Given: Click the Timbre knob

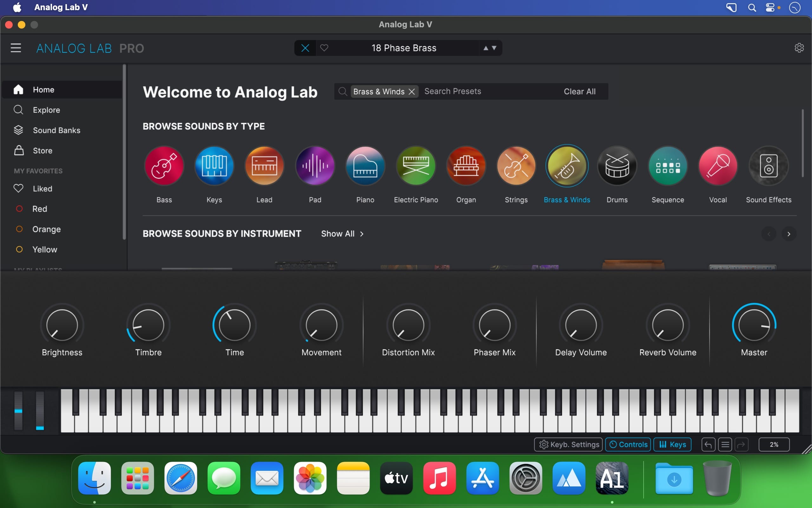Looking at the screenshot, I should click(148, 325).
